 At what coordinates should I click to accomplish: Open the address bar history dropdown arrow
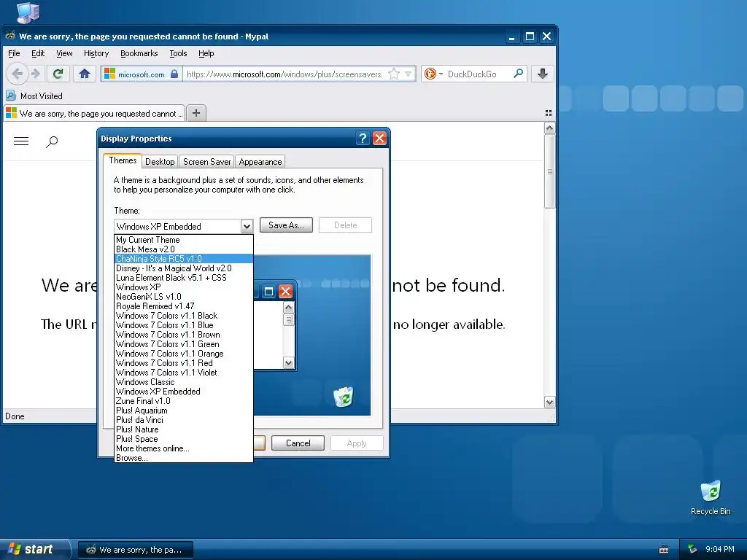click(x=409, y=74)
